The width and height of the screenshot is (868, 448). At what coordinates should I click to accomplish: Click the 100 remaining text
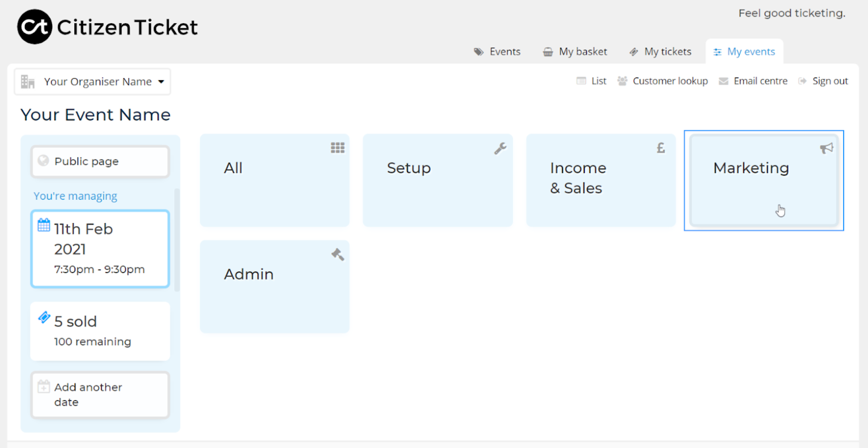point(93,341)
